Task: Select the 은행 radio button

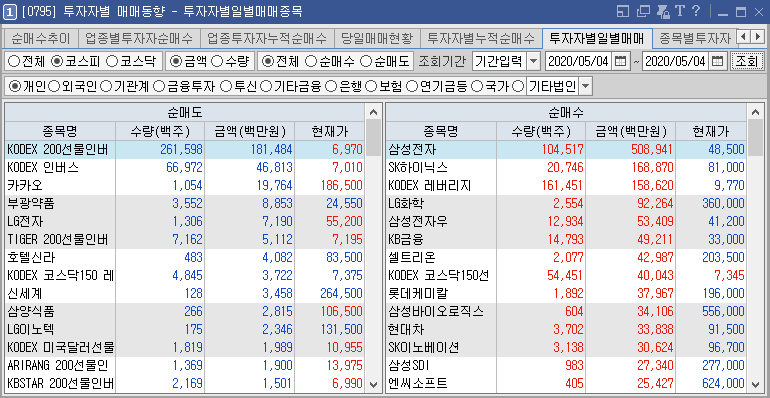Action: point(331,87)
